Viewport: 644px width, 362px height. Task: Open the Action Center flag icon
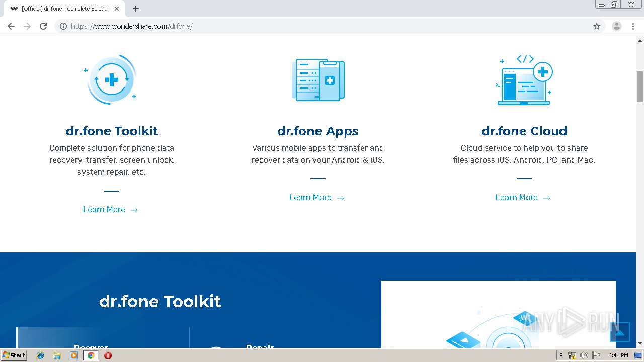tap(596, 355)
